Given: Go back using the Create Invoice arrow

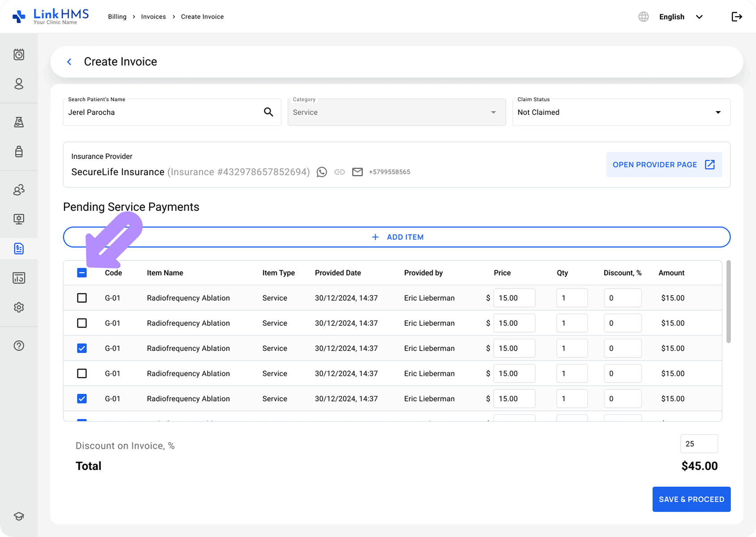Looking at the screenshot, I should point(69,62).
